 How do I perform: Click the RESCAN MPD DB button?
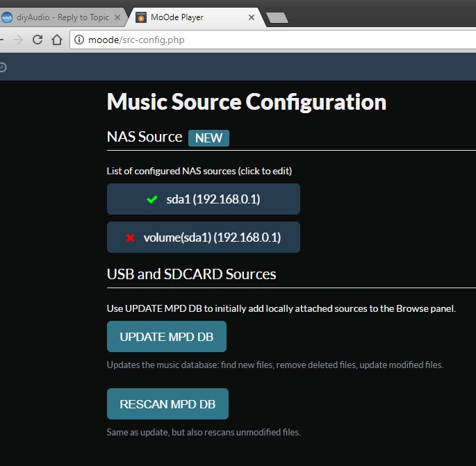pyautogui.click(x=167, y=403)
